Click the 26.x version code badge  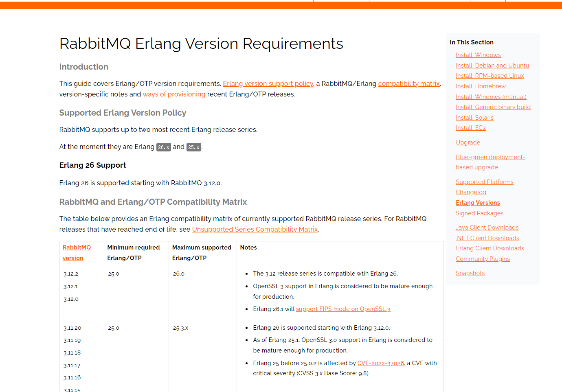pos(164,147)
